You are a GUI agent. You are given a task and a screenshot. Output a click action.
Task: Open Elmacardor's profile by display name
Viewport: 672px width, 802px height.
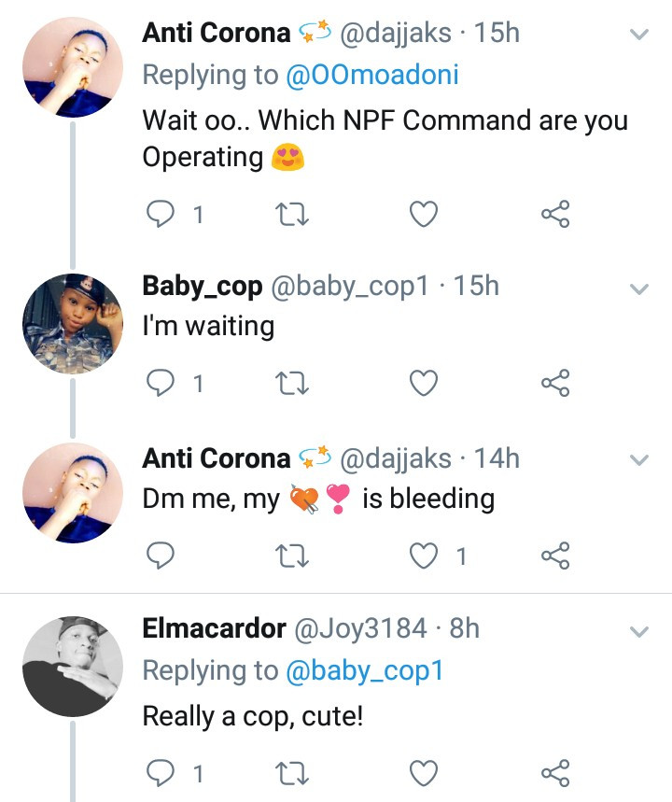pyautogui.click(x=214, y=629)
